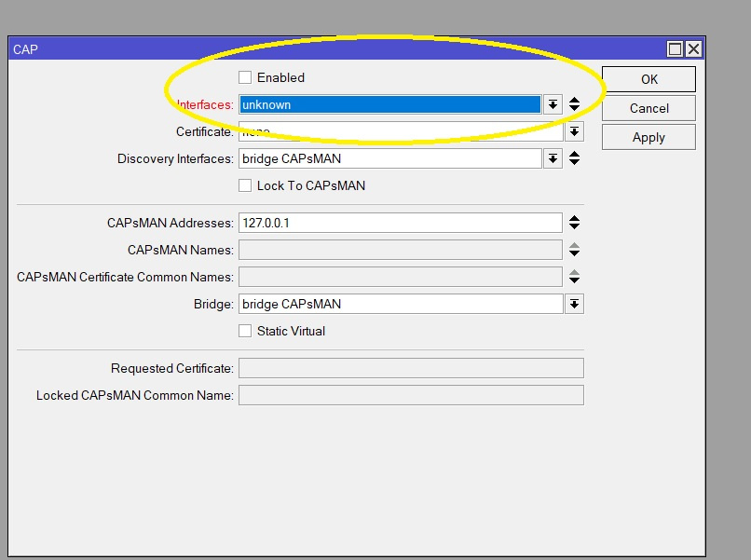751x560 pixels.
Task: Click the add-entry down arrow beside CAPsMAN Addresses
Action: tap(574, 227)
